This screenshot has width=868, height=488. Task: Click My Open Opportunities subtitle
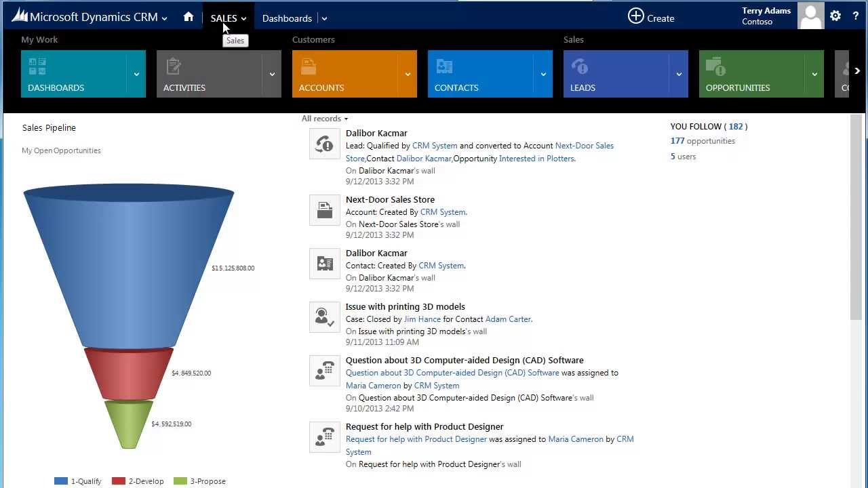click(61, 150)
